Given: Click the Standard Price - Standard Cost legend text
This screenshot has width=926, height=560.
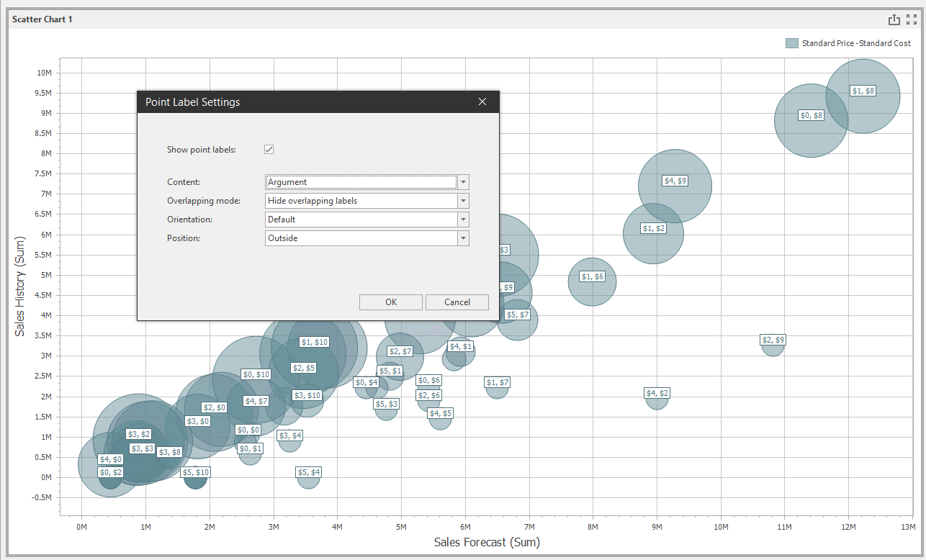Looking at the screenshot, I should coord(856,43).
